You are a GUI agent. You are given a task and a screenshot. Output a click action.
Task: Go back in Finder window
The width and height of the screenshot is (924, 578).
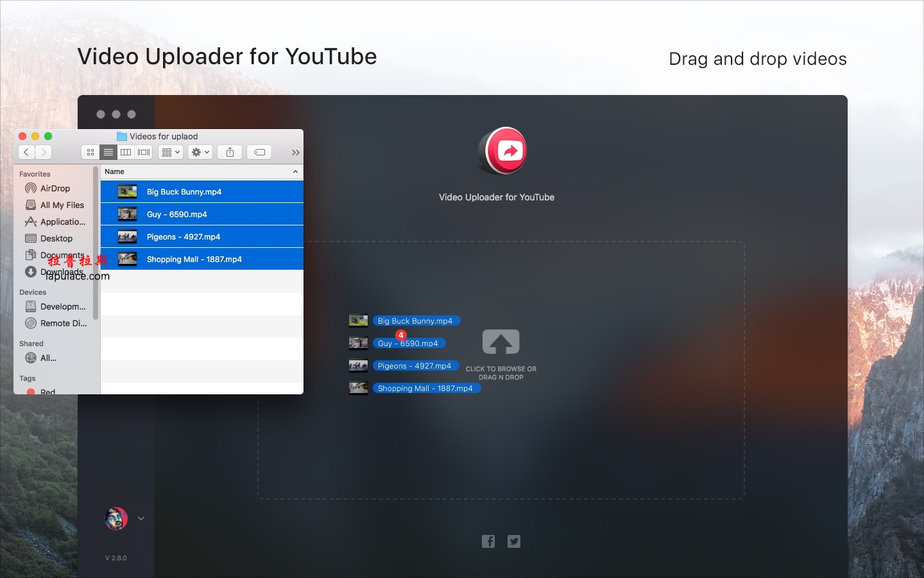(x=26, y=152)
